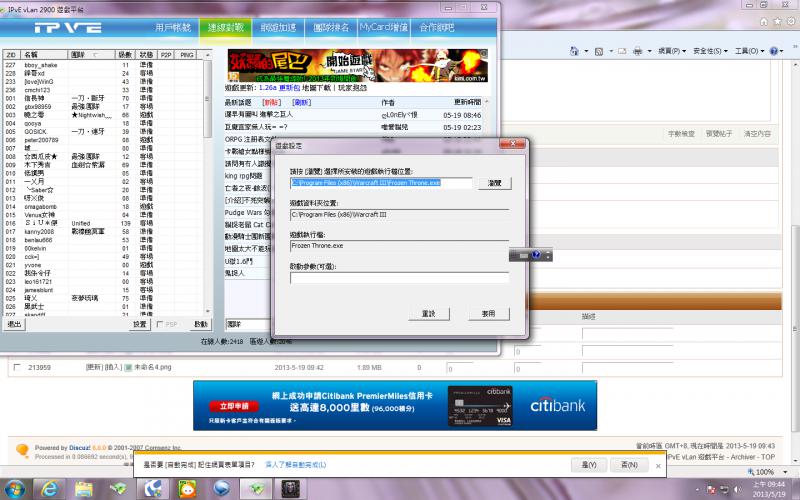Image resolution: width=800 pixels, height=500 pixels.
Task: Click the 重設 reset button in the dialog
Action: tap(429, 313)
